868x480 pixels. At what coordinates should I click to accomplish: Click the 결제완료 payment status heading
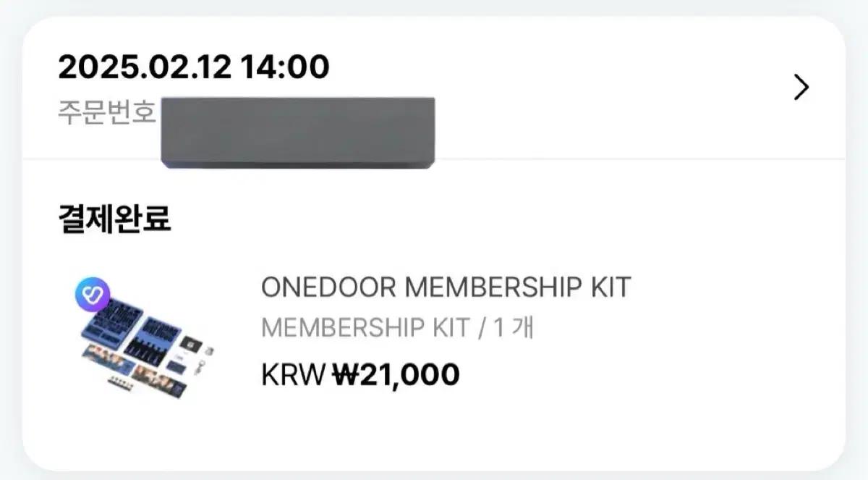click(114, 219)
